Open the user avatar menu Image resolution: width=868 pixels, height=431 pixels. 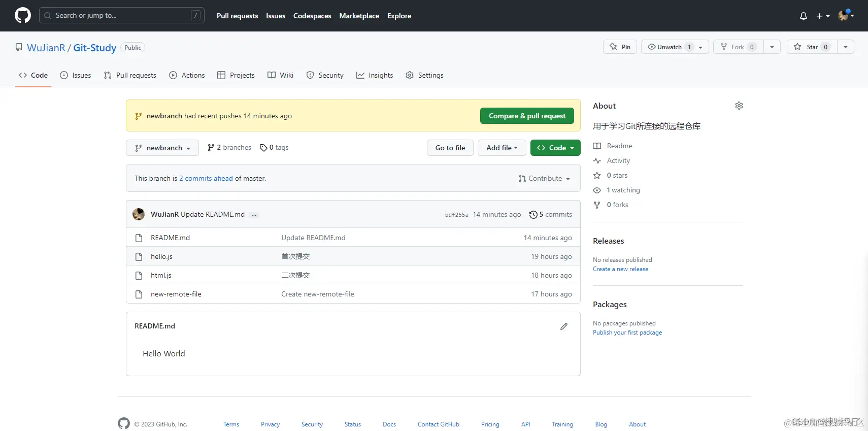pos(846,16)
